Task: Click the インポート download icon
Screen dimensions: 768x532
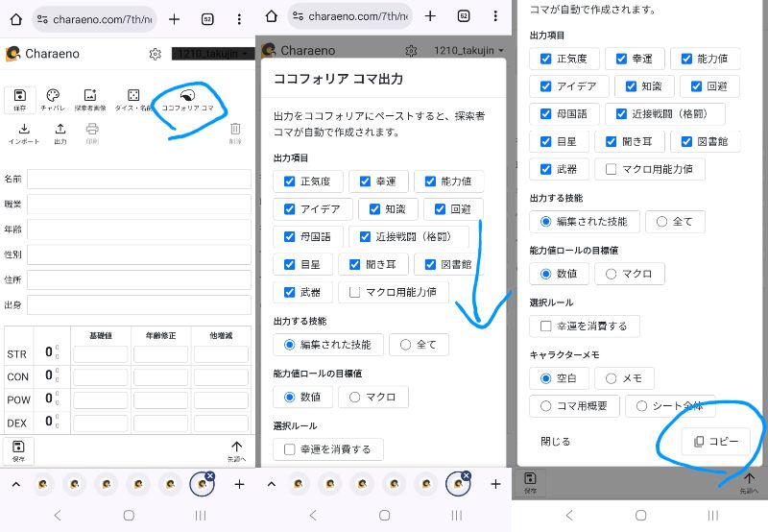Action: coord(24,133)
